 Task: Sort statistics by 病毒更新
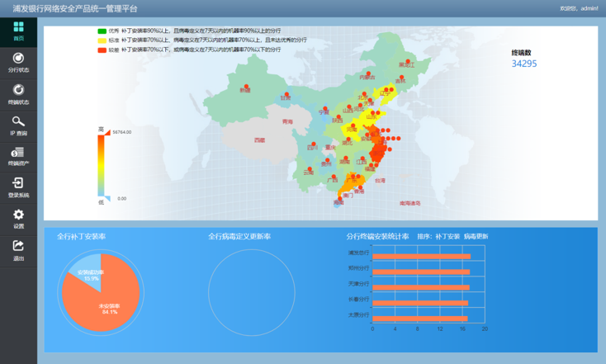point(476,237)
